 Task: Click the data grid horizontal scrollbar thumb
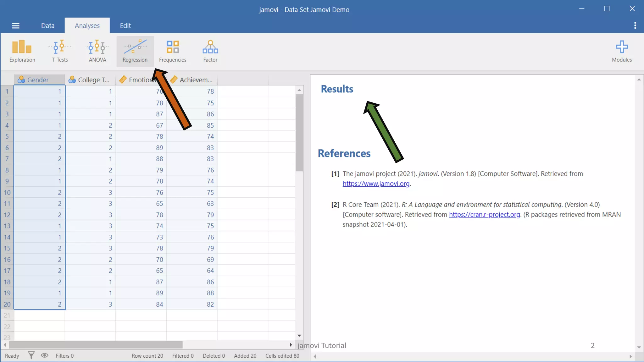coord(96,345)
